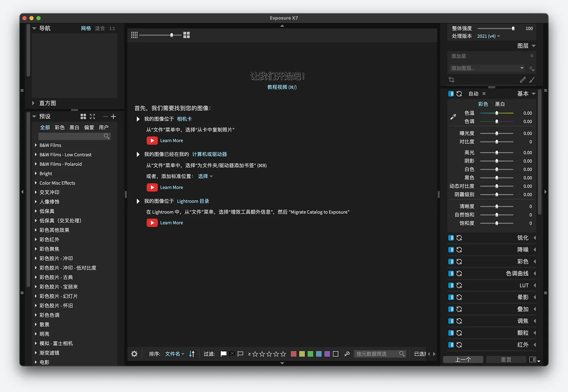Switch presets to grid view icon
Screen dimensions: 568x392
83,117
